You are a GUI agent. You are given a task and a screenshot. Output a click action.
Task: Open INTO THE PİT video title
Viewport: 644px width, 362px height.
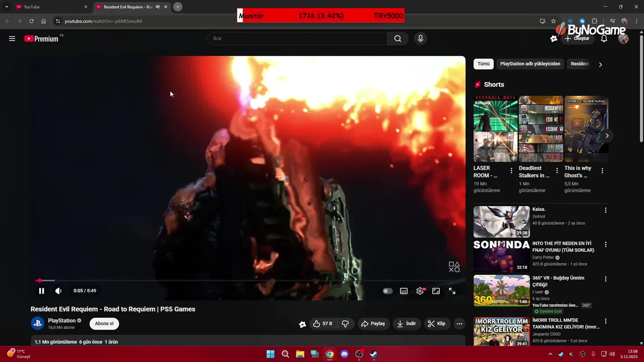[x=563, y=247]
